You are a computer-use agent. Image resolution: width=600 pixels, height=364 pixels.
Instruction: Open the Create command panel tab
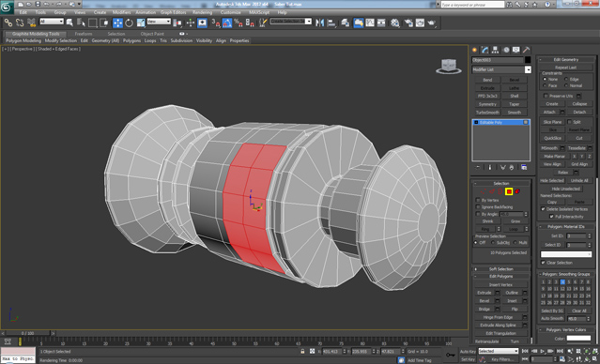pyautogui.click(x=475, y=50)
